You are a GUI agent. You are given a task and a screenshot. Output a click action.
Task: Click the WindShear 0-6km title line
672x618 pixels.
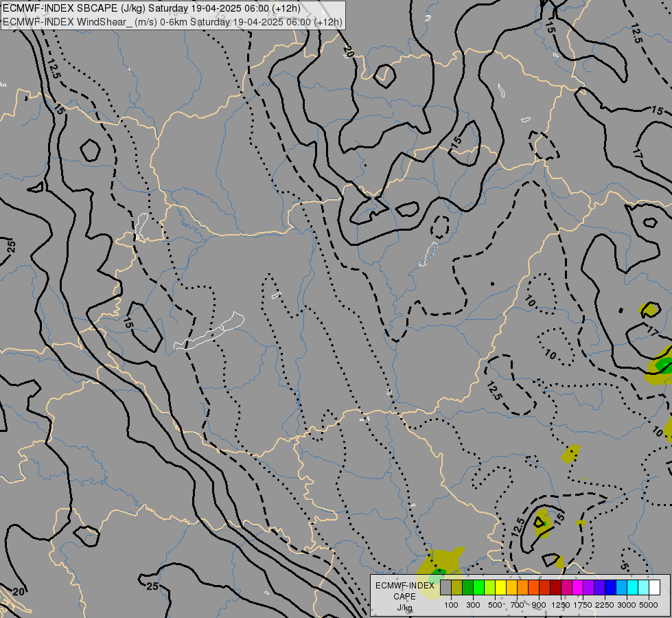pos(172,22)
